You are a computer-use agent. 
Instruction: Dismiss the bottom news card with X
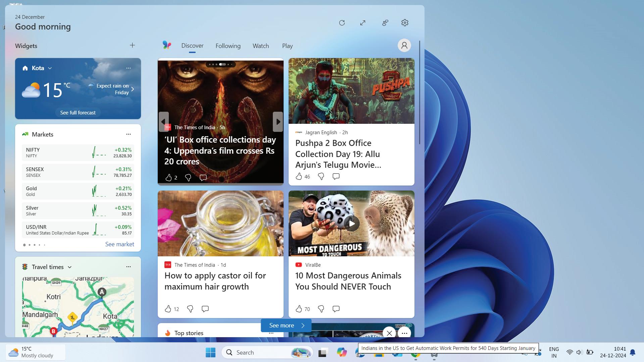pos(389,333)
